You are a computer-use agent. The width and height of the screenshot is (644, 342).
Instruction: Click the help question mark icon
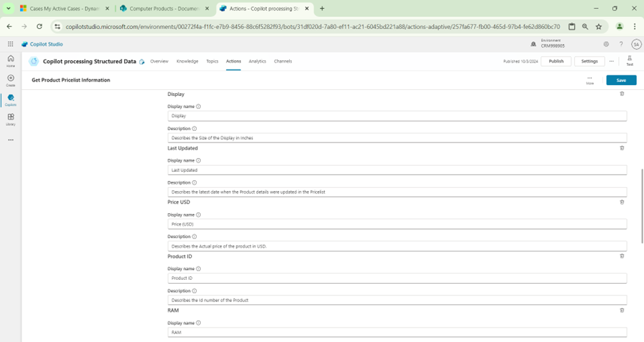(621, 44)
